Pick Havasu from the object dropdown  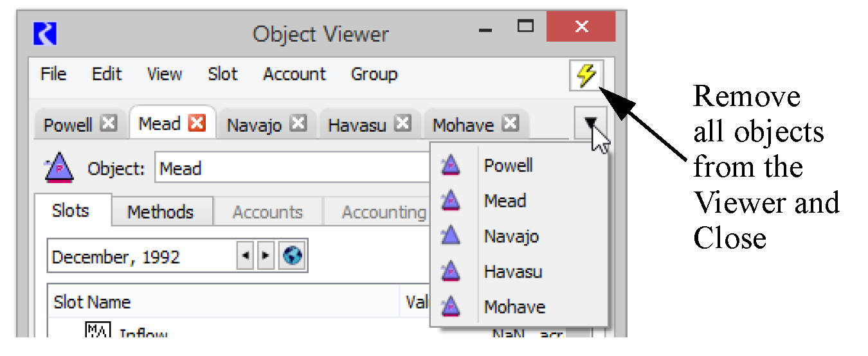(x=512, y=272)
